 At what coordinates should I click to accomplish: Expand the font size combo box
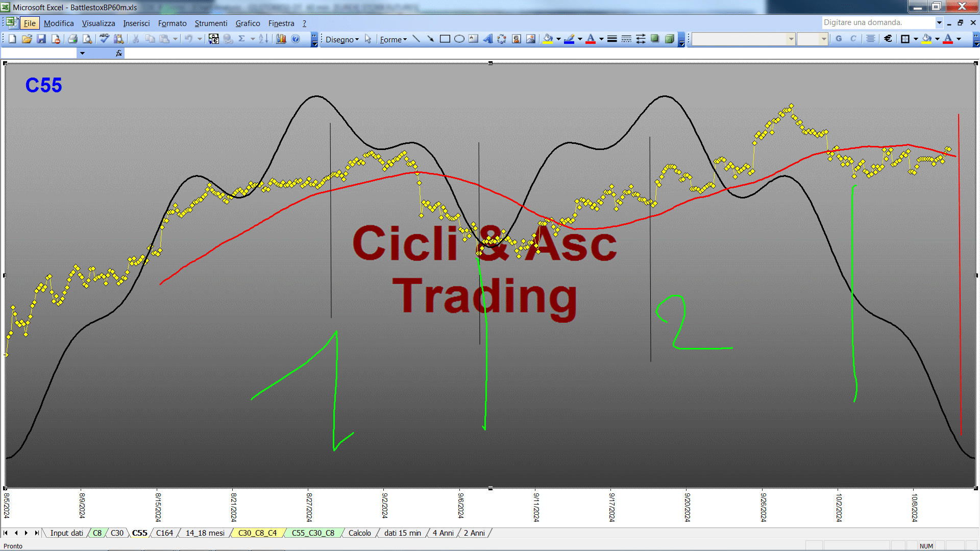coord(823,39)
